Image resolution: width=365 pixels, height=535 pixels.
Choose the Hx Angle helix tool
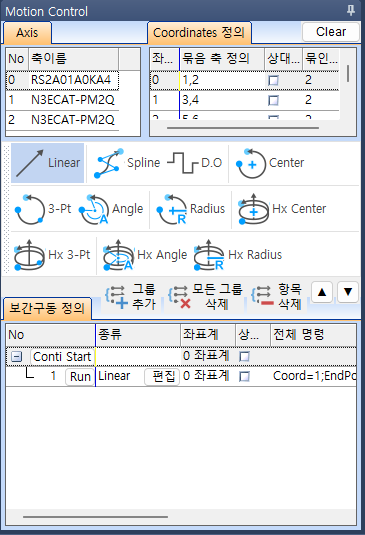point(145,255)
